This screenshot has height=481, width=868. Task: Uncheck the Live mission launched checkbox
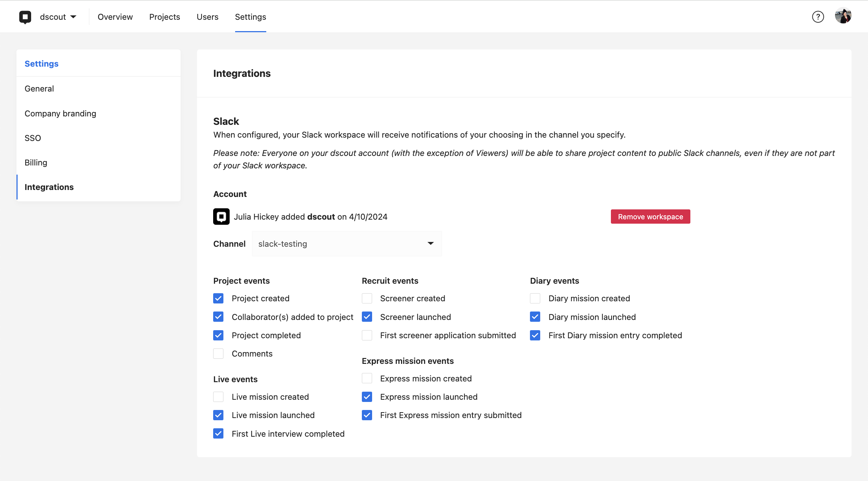coord(218,415)
